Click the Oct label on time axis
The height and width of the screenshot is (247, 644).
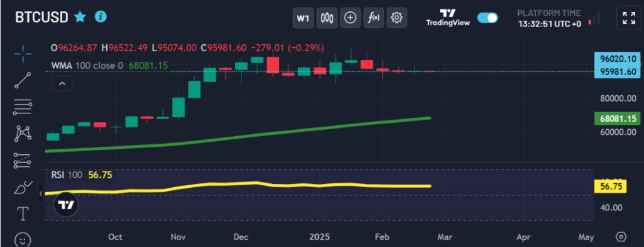(x=116, y=237)
